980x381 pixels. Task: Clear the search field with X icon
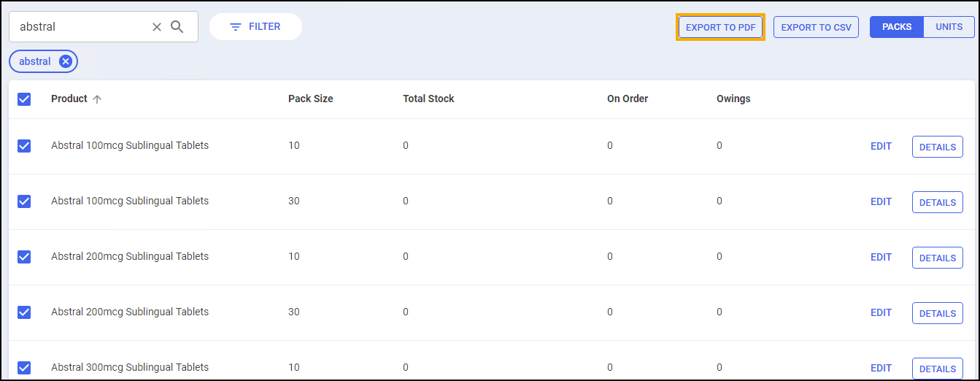pos(156,27)
